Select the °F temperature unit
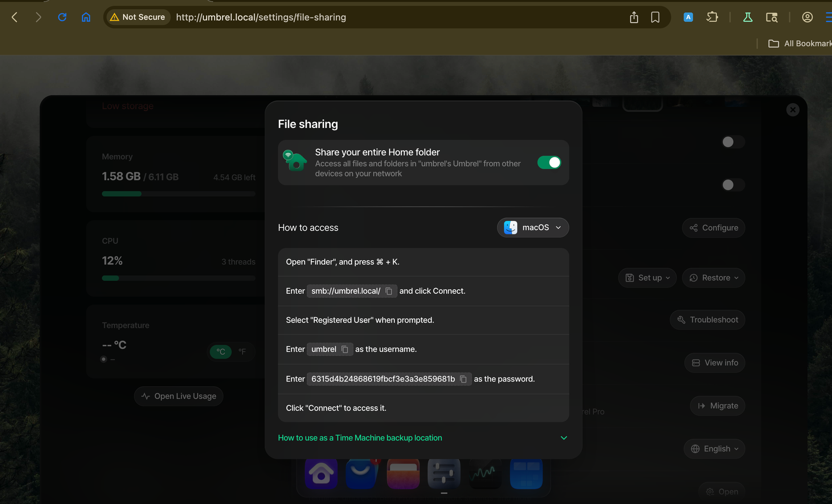Viewport: 832px width, 504px height. coord(242,352)
